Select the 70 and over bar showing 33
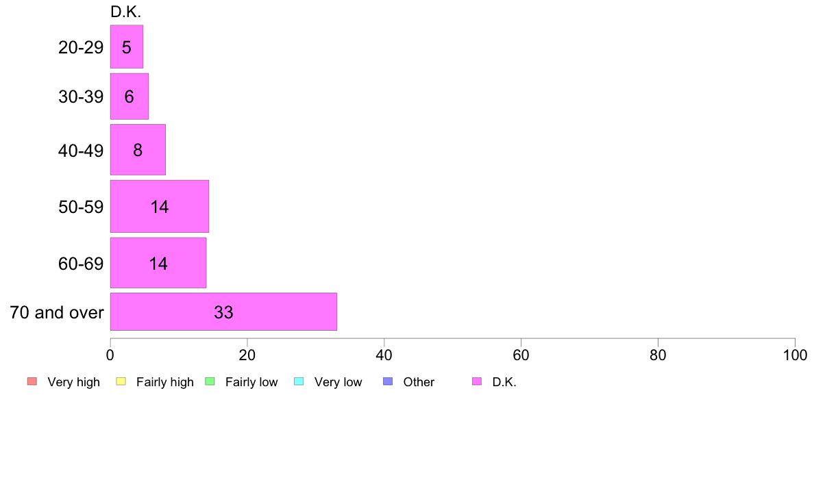This screenshot has height=504, width=814. coord(224,312)
